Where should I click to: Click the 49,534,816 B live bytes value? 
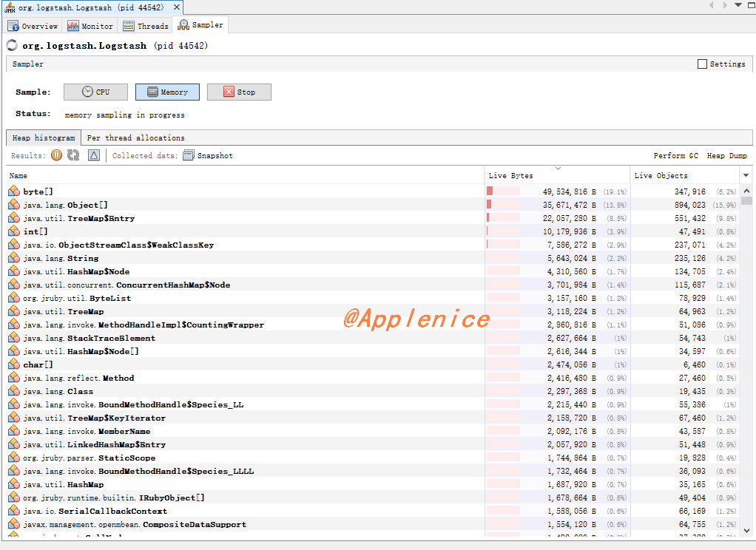click(569, 192)
